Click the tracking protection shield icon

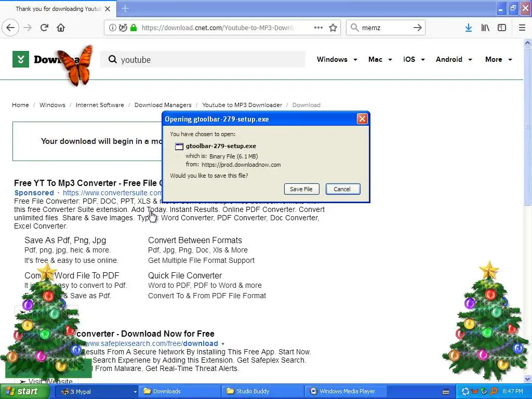tap(123, 28)
